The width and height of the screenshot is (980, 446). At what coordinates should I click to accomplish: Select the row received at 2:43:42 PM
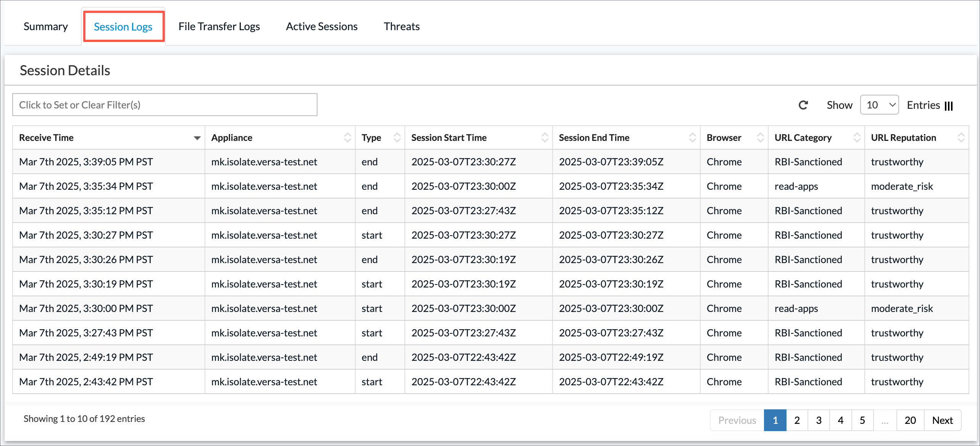pyautogui.click(x=490, y=381)
